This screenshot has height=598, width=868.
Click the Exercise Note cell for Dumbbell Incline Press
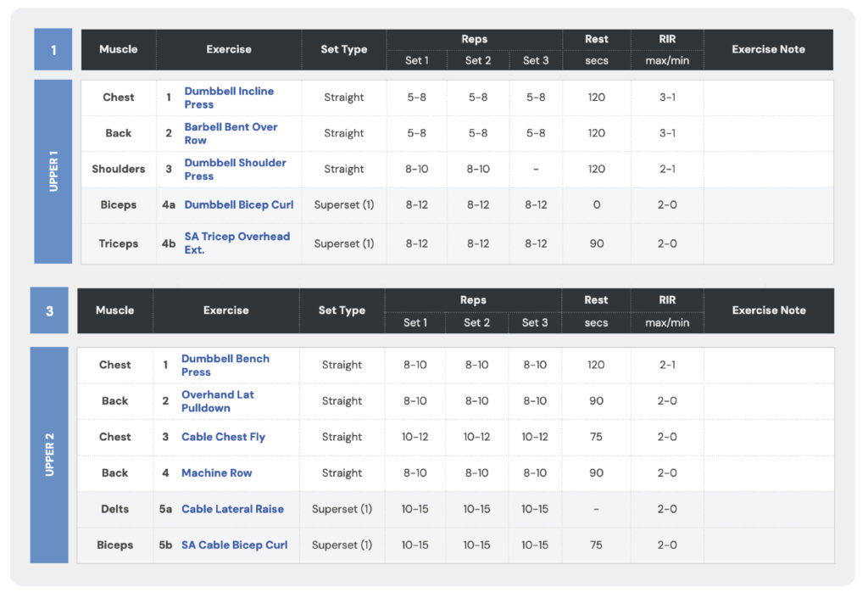pyautogui.click(x=768, y=98)
